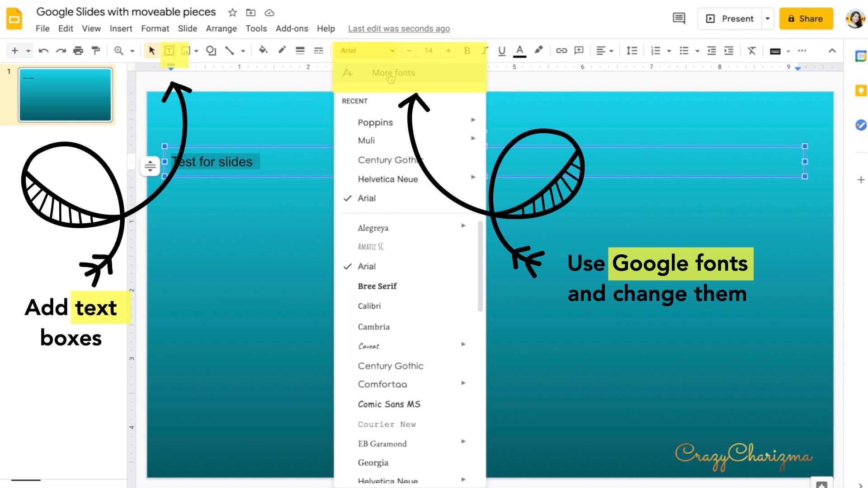Open version history via Last edit link

[398, 28]
